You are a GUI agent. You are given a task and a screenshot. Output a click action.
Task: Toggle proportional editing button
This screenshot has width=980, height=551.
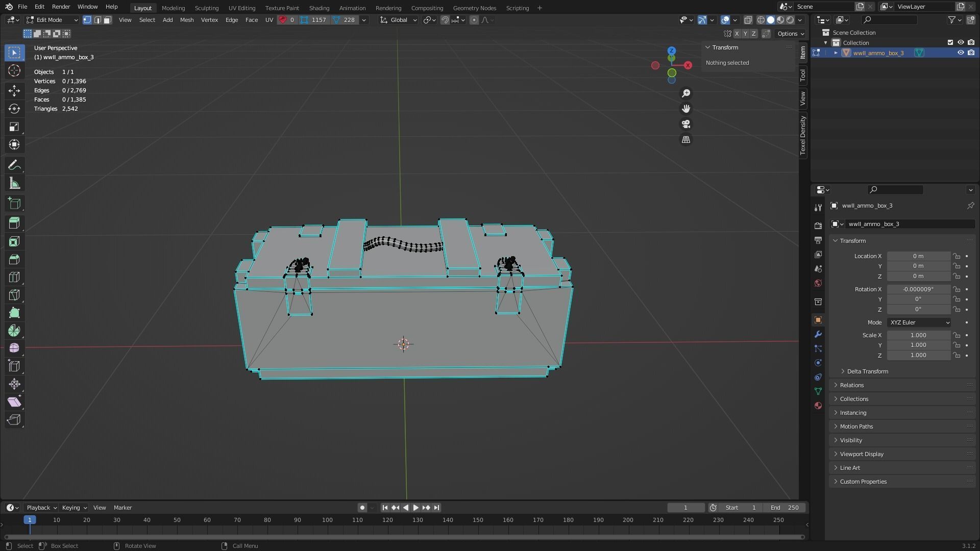click(x=474, y=20)
